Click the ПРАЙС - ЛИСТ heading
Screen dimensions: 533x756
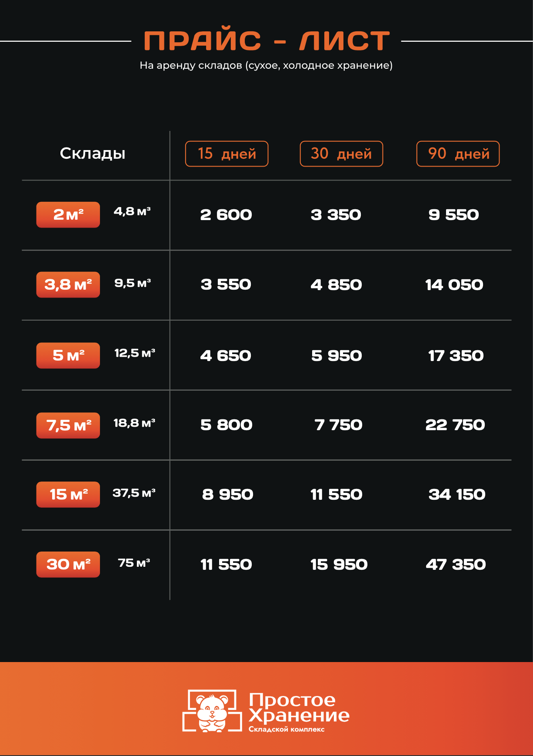tap(266, 41)
